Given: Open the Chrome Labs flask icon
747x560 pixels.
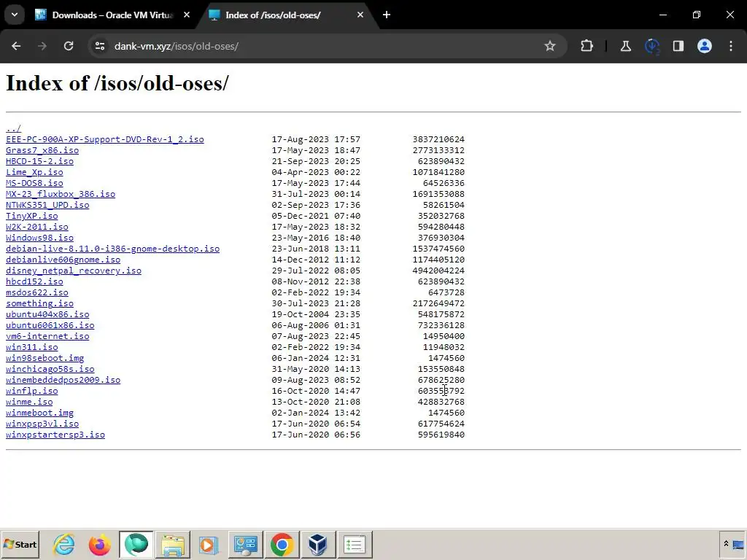Looking at the screenshot, I should (625, 46).
